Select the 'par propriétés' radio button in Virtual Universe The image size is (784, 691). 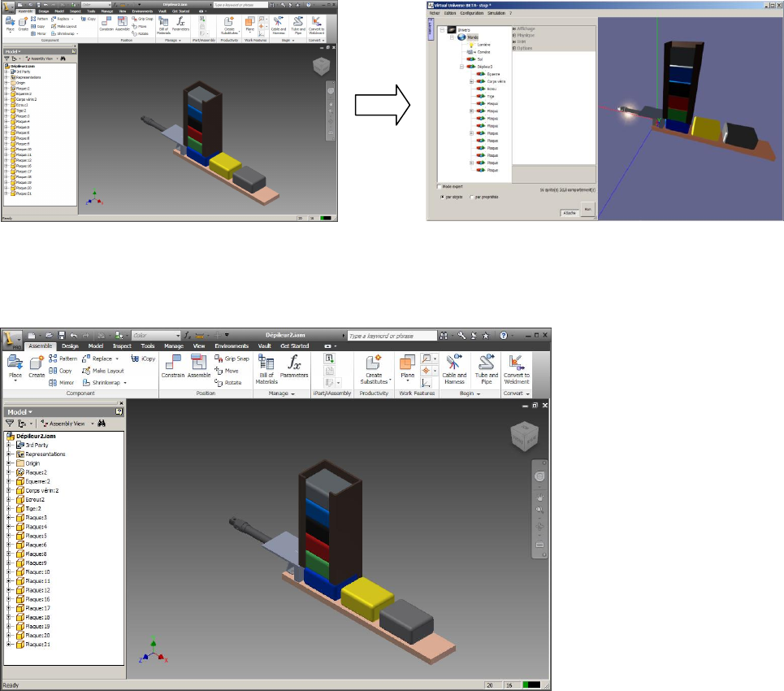click(472, 198)
